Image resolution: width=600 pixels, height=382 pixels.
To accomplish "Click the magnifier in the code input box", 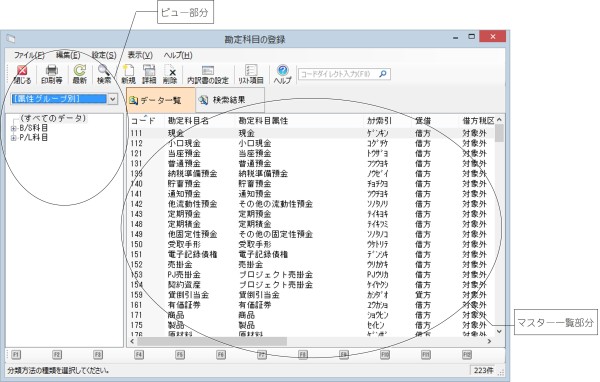I will [383, 73].
